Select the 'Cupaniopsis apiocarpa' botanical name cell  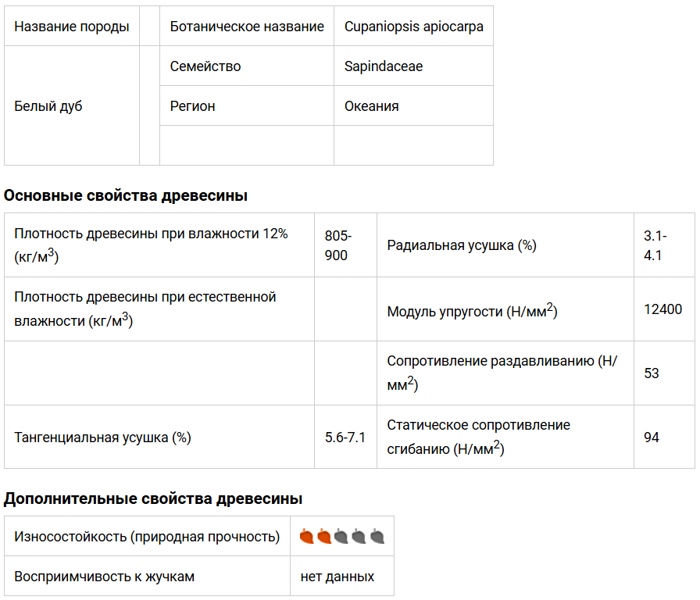coord(413,27)
